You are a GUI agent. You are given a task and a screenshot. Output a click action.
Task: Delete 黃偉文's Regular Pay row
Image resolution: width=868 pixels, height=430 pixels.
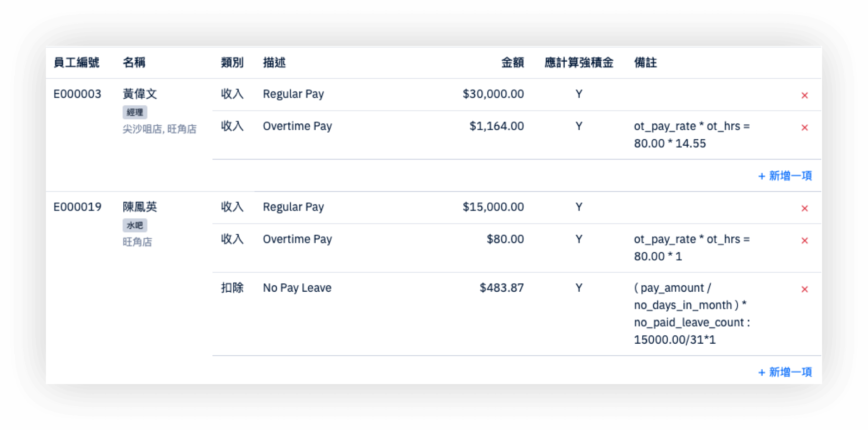pos(804,96)
